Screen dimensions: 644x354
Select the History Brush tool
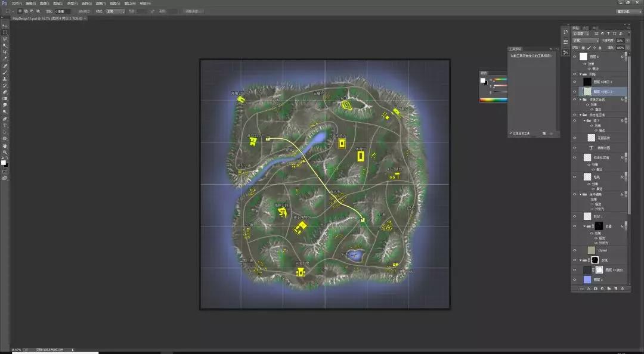tap(5, 85)
